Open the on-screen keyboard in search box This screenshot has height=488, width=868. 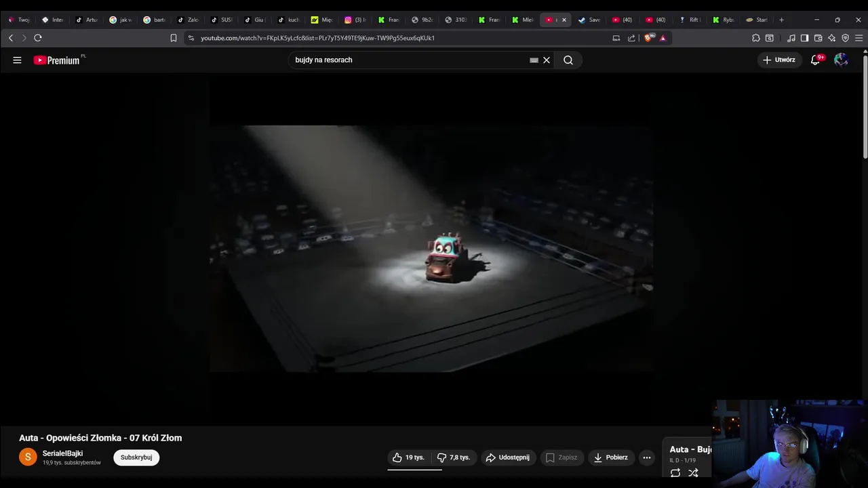[534, 60]
